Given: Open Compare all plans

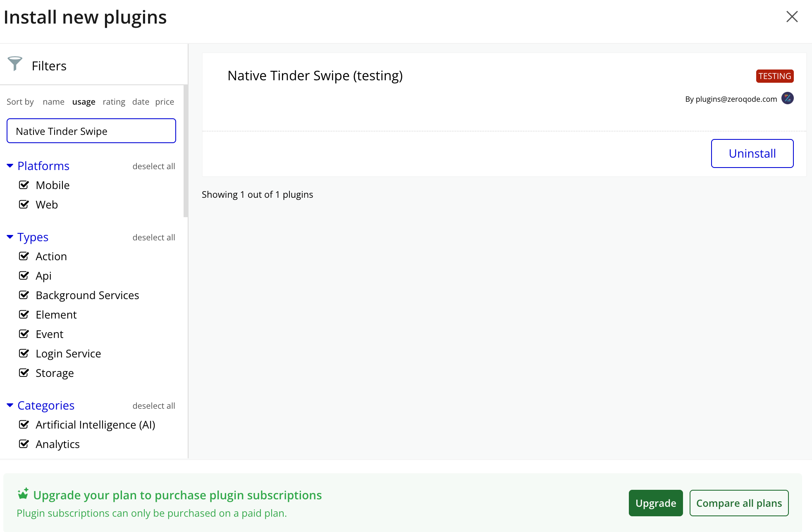Looking at the screenshot, I should (x=738, y=503).
